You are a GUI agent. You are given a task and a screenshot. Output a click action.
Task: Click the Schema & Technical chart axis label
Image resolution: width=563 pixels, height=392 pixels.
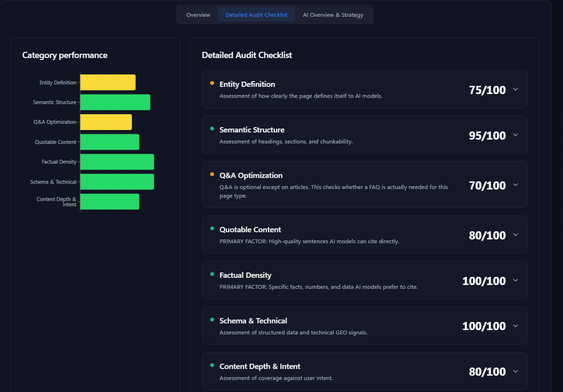(x=53, y=182)
